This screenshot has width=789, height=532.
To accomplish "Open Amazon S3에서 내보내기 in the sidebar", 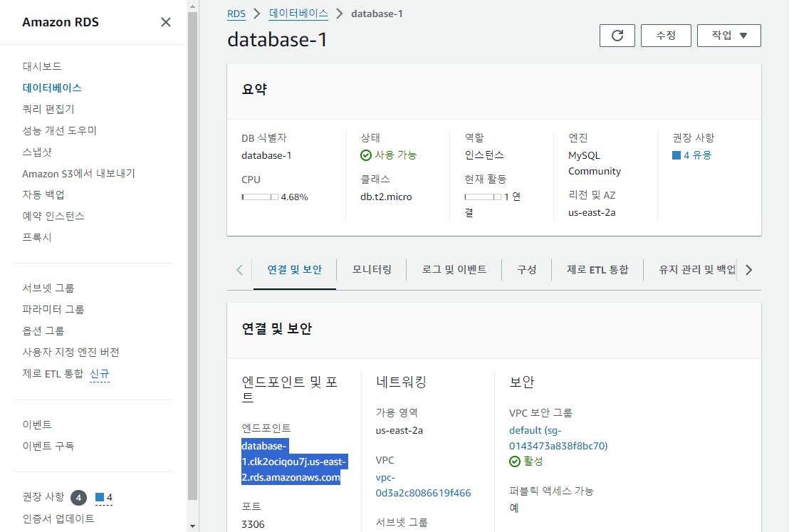I will click(x=78, y=174).
